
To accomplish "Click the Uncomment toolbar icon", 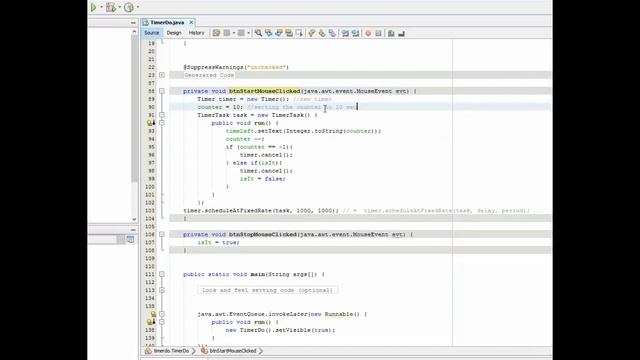I will [x=401, y=33].
